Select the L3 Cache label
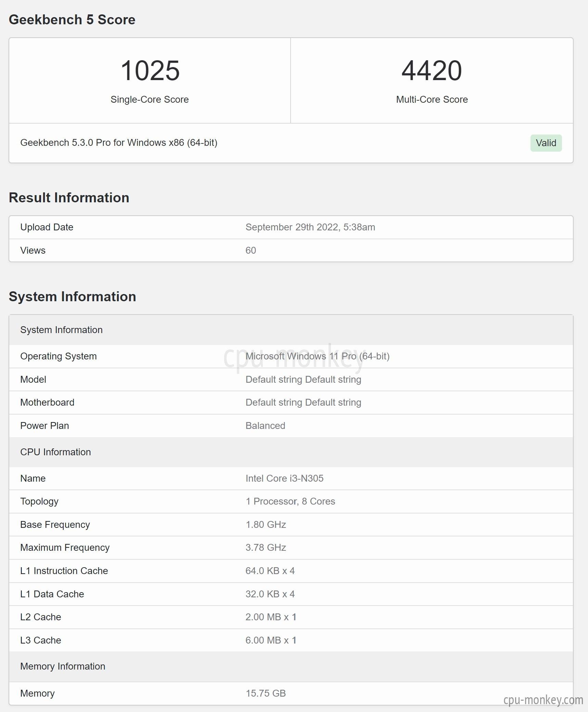588x712 pixels. point(41,640)
